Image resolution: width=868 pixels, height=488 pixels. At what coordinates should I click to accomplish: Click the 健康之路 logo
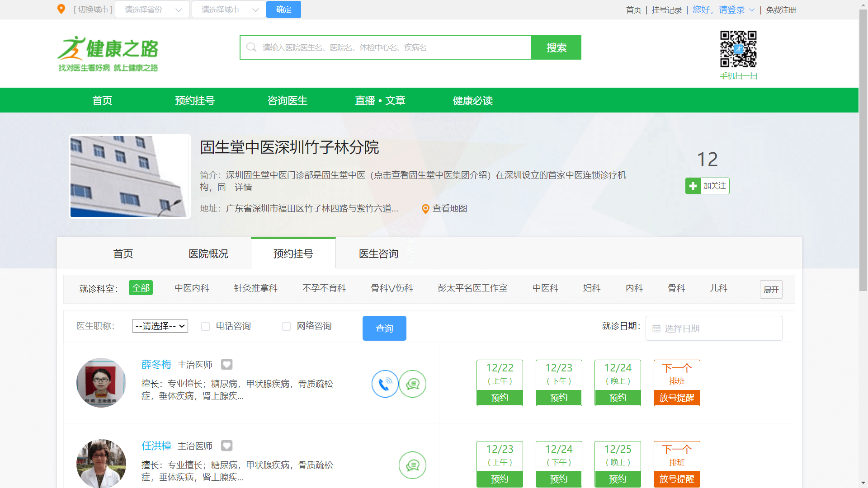pyautogui.click(x=108, y=54)
